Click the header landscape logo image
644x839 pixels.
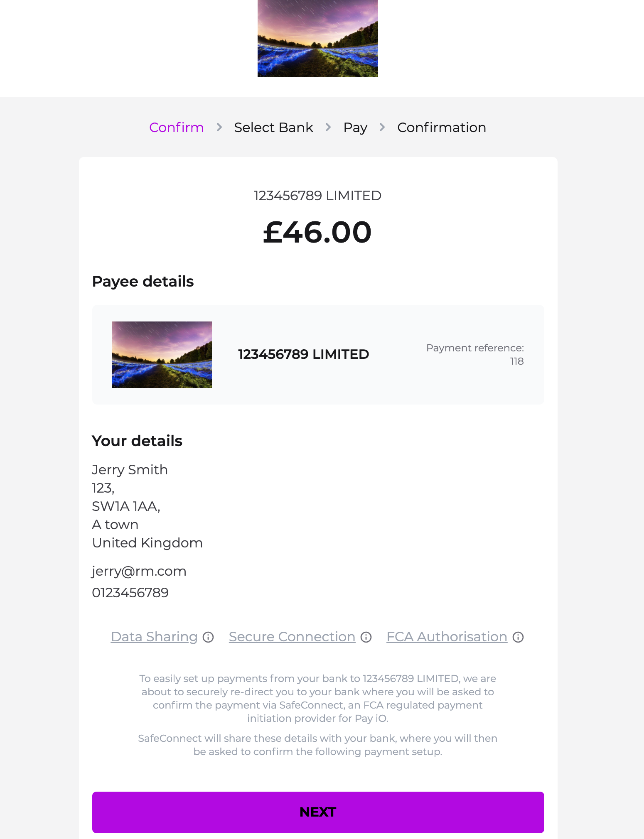(x=317, y=38)
